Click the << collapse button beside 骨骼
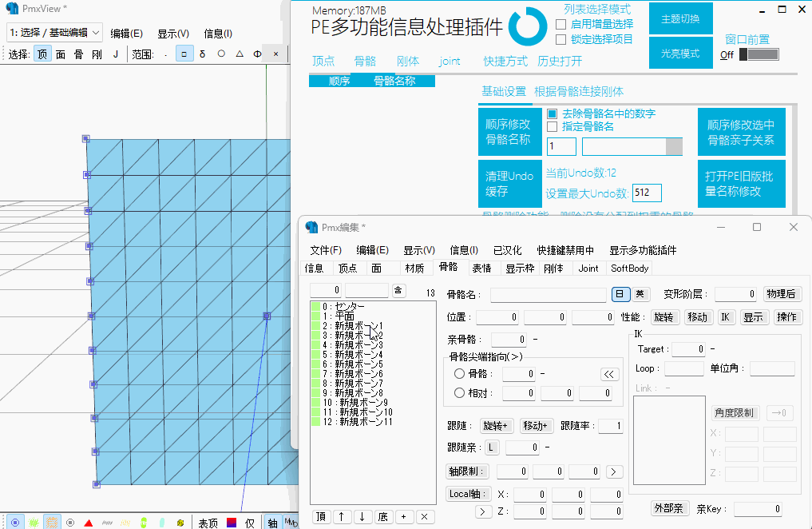The image size is (812, 529). coord(610,374)
